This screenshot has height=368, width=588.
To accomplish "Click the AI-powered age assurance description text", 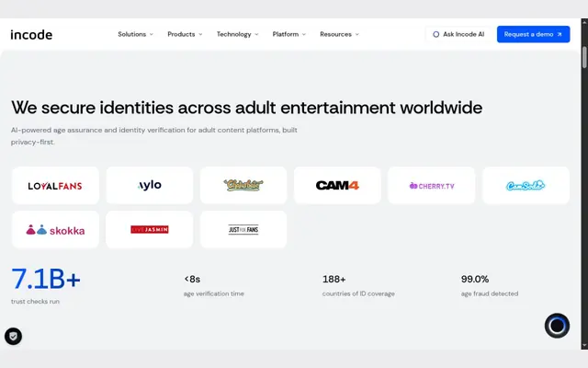I will 154,136.
